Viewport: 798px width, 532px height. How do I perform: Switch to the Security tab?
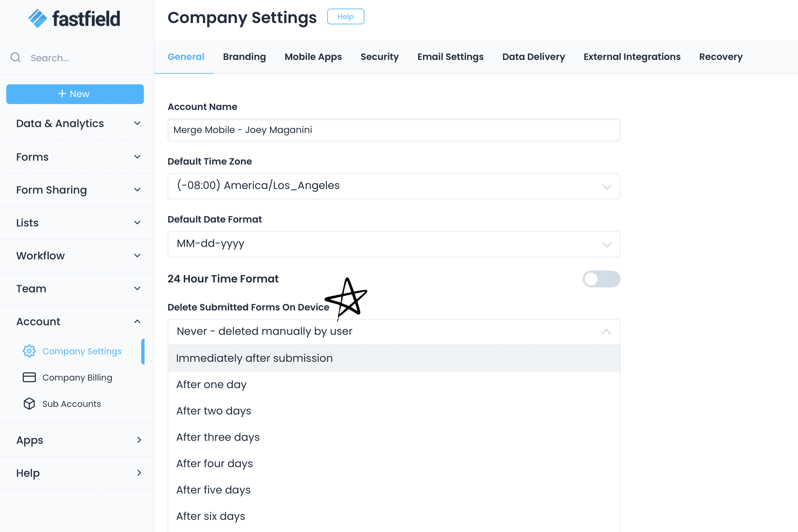tap(379, 57)
